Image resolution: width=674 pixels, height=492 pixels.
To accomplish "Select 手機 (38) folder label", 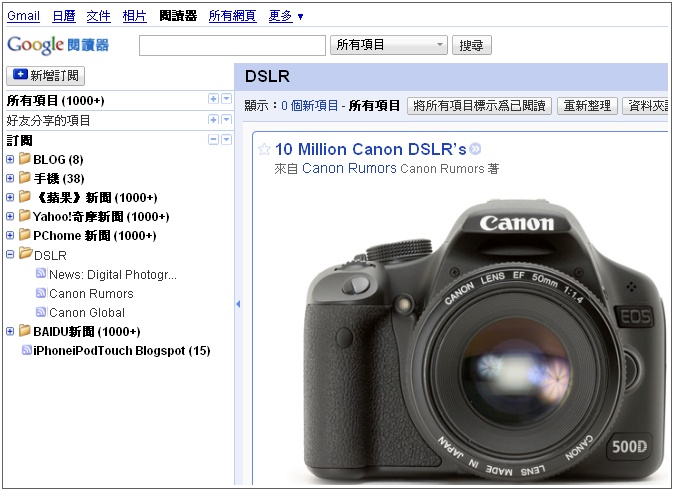I will point(58,178).
